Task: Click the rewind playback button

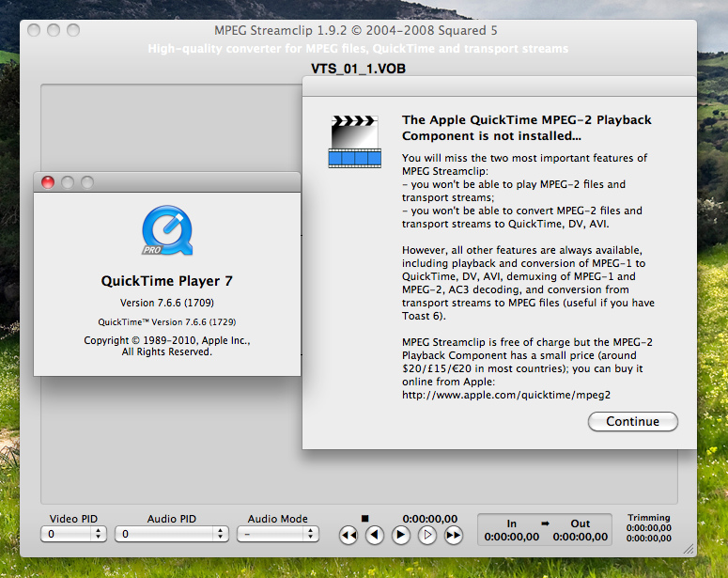Action: [349, 536]
